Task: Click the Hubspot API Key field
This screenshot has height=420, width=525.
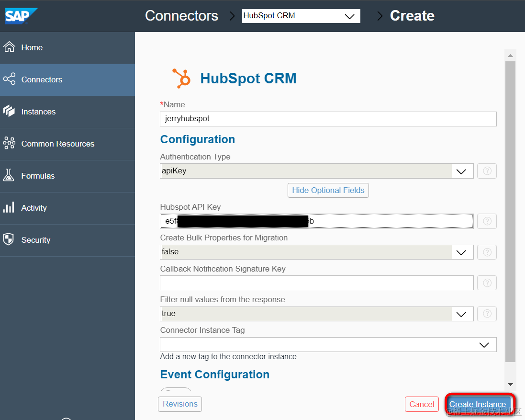Action: click(x=317, y=221)
